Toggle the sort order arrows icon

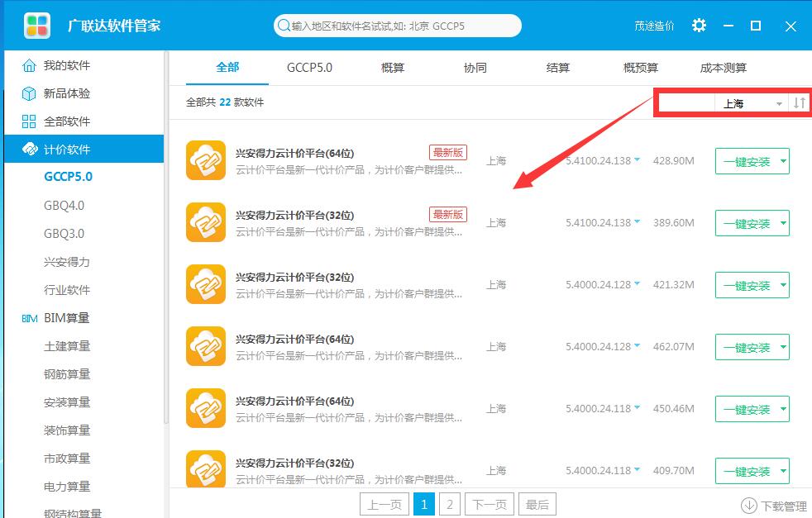click(799, 103)
